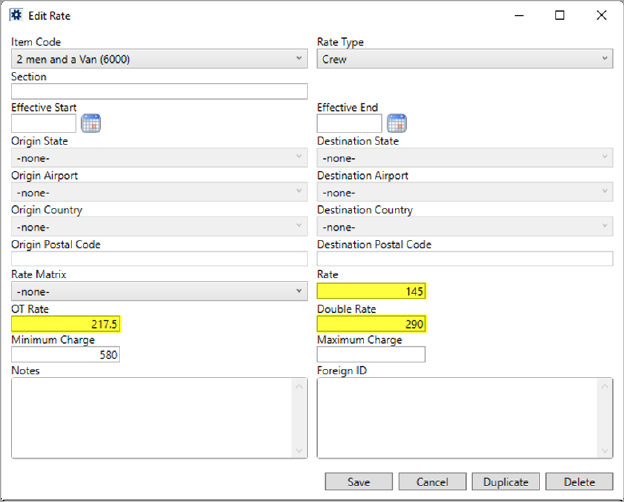Click the Minimum Charge field
624x502 pixels.
click(65, 354)
